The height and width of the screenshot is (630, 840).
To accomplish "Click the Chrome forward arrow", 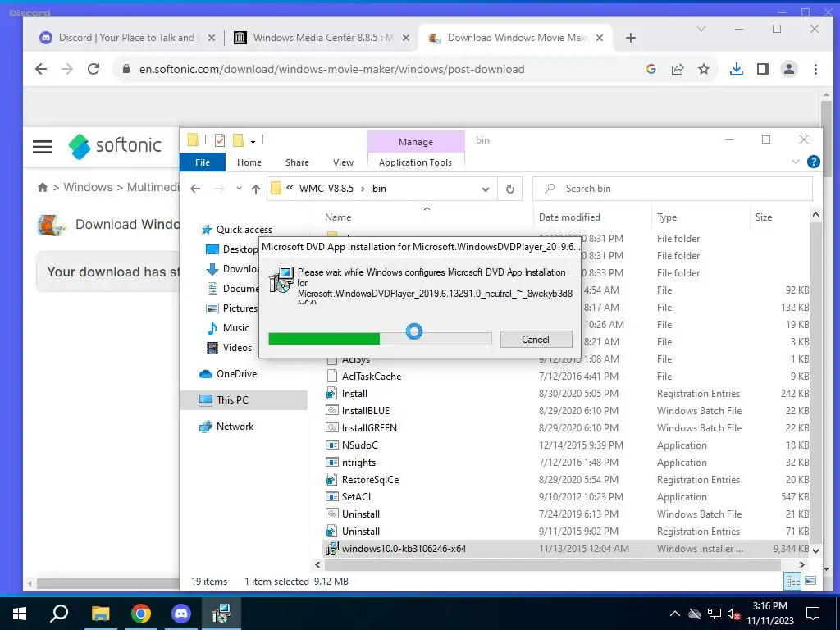I will (x=67, y=69).
